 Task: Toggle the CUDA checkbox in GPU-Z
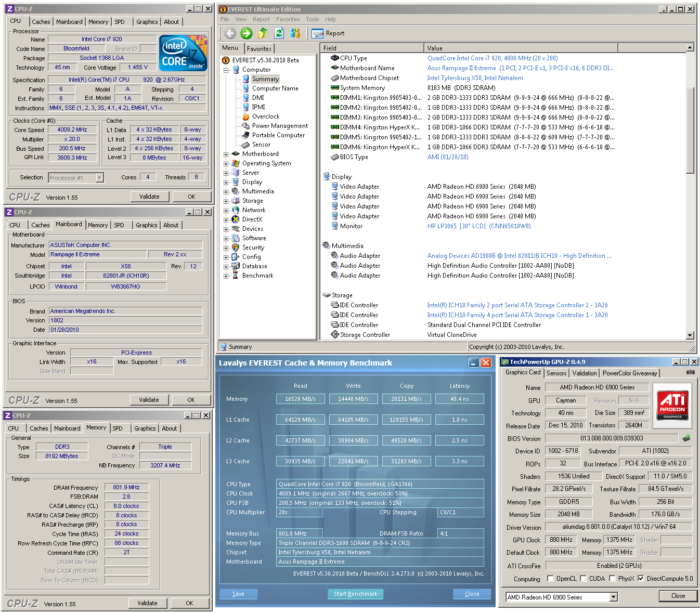tap(584, 579)
